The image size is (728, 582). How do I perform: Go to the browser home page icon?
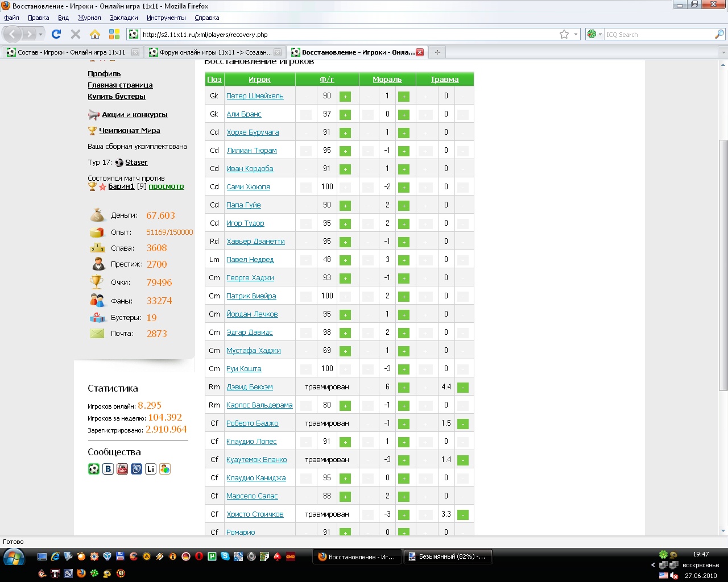tap(95, 34)
